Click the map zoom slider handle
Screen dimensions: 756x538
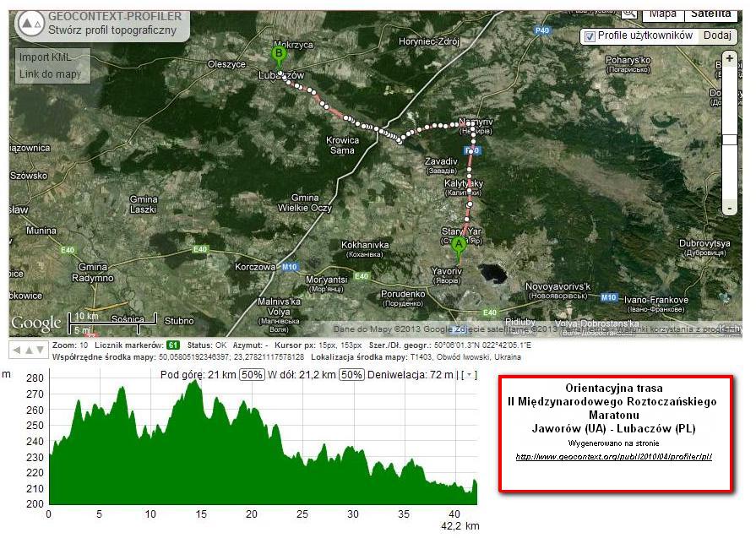729,139
